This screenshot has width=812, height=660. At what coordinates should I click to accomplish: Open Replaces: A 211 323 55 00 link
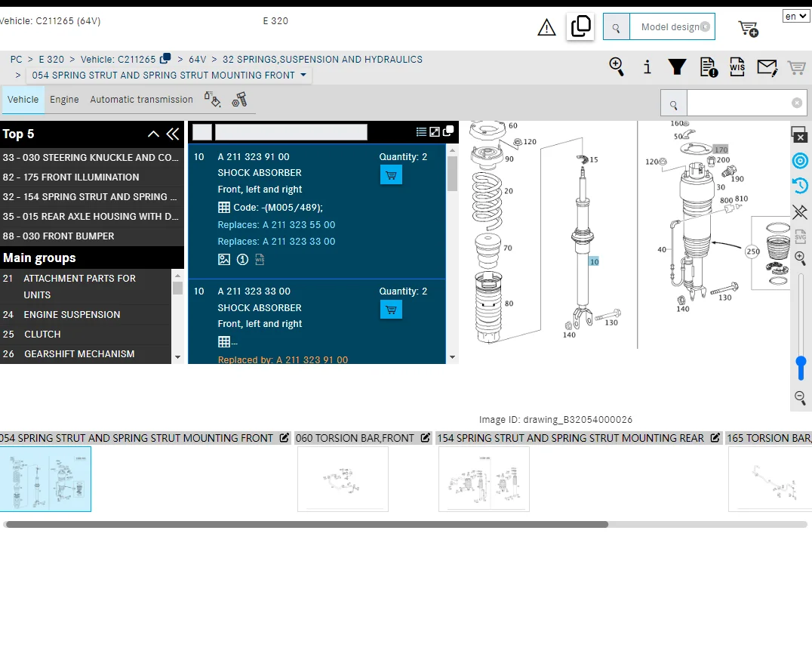pyautogui.click(x=276, y=225)
